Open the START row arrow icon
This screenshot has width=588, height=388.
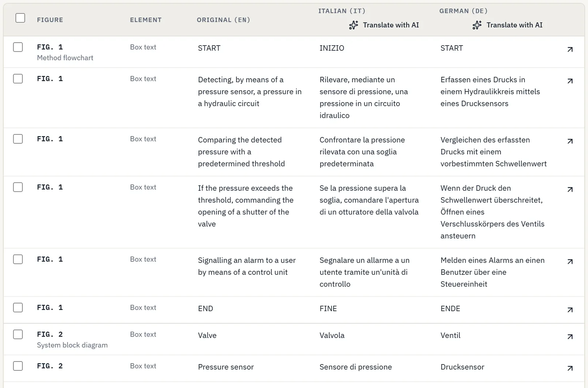pyautogui.click(x=570, y=49)
